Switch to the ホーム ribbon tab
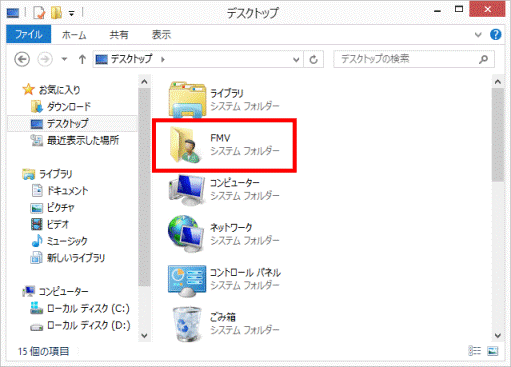This screenshot has height=367, width=511. point(74,35)
